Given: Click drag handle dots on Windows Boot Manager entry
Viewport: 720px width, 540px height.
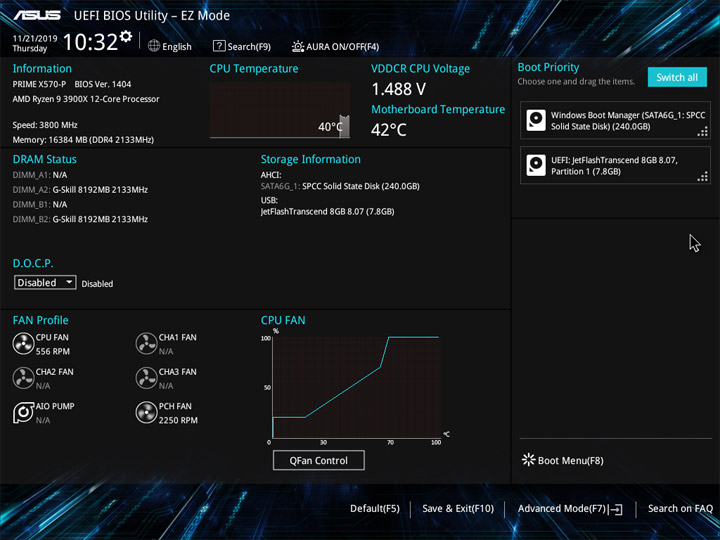Looking at the screenshot, I should (x=703, y=132).
